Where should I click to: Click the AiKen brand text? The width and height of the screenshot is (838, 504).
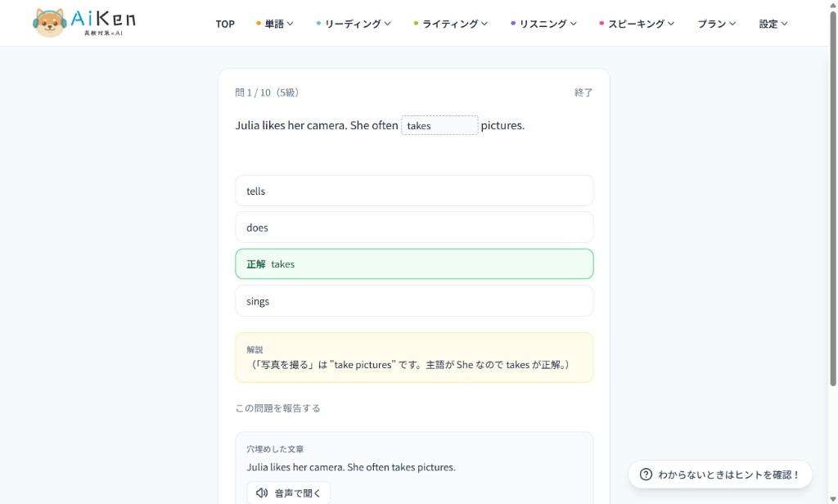[103, 20]
